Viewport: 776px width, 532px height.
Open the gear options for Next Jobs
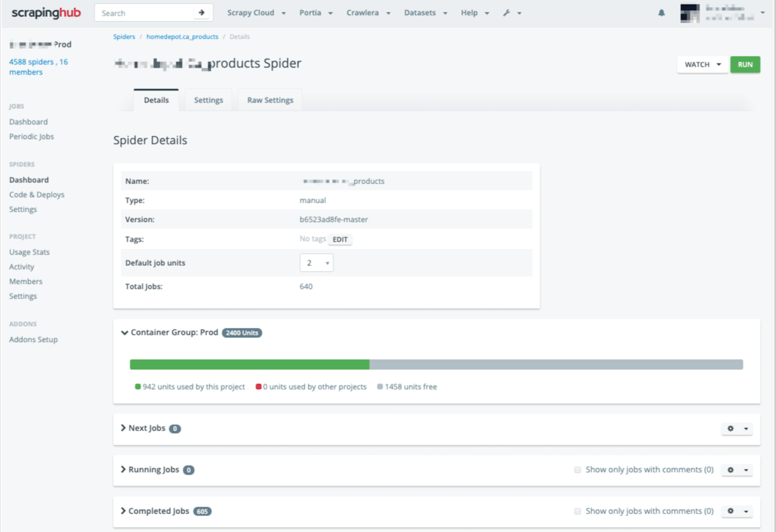click(731, 428)
